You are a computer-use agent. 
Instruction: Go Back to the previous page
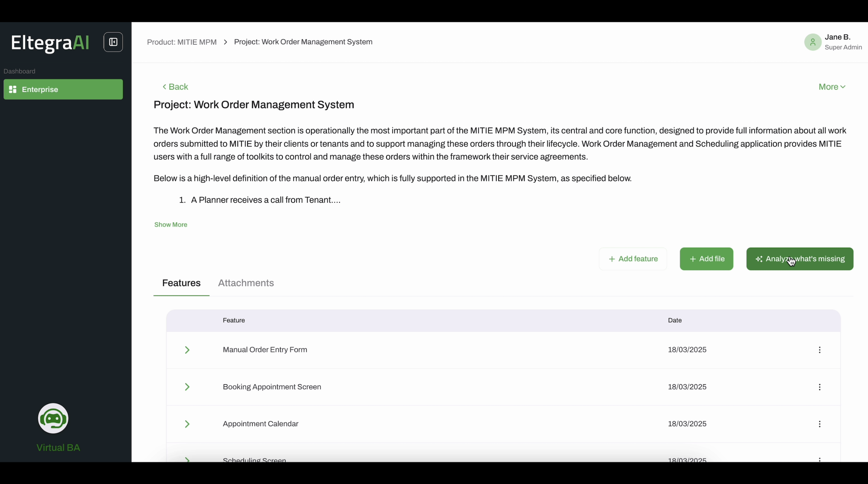click(x=175, y=87)
